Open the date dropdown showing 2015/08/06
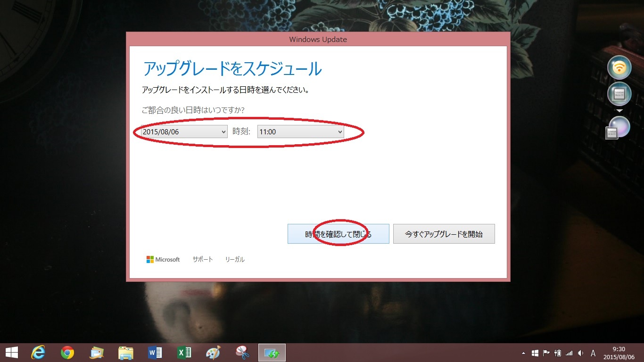The image size is (644, 362). point(184,132)
